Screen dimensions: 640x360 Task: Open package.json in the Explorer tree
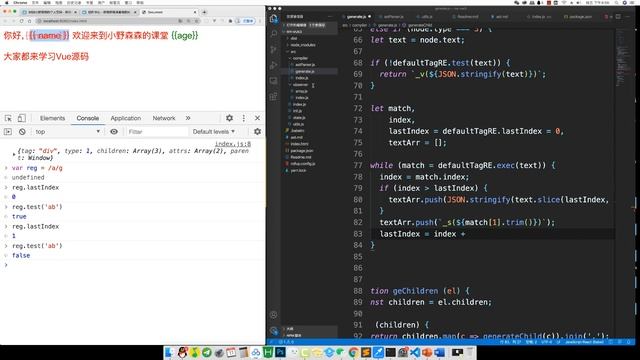(x=309, y=151)
